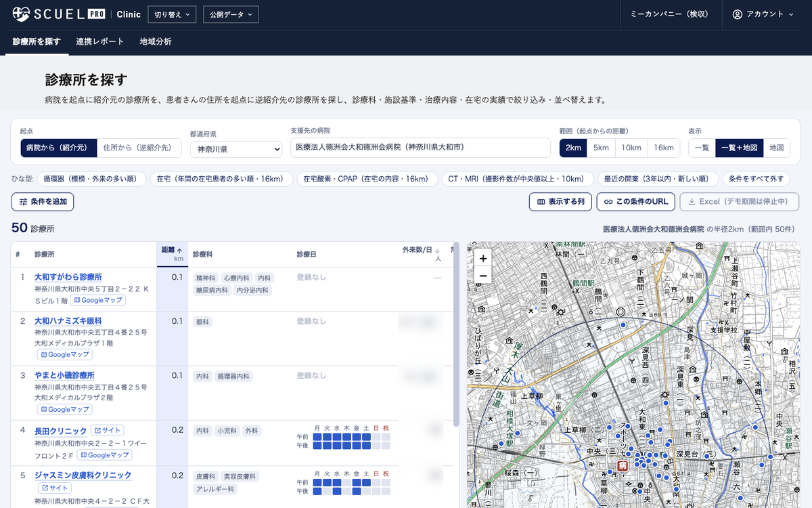Sort by the 外来数/日 column header

(421, 253)
